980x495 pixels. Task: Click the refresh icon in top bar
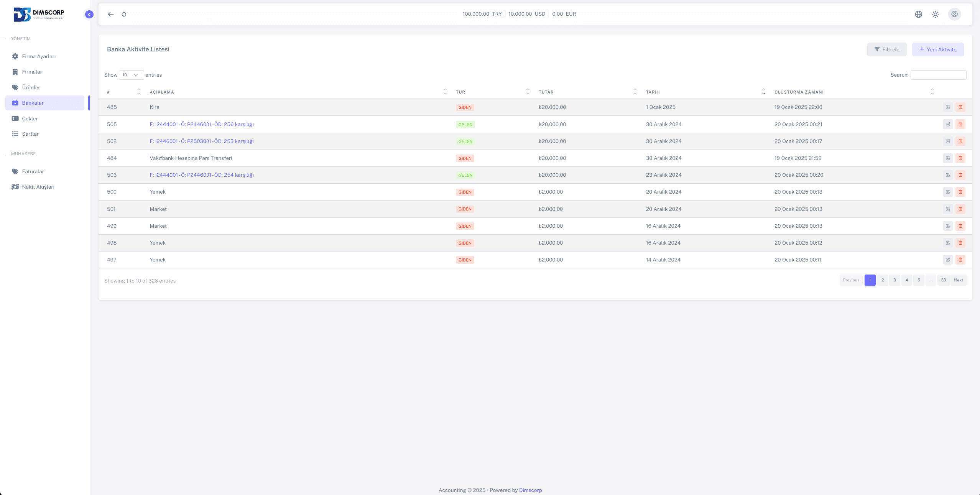coord(124,15)
